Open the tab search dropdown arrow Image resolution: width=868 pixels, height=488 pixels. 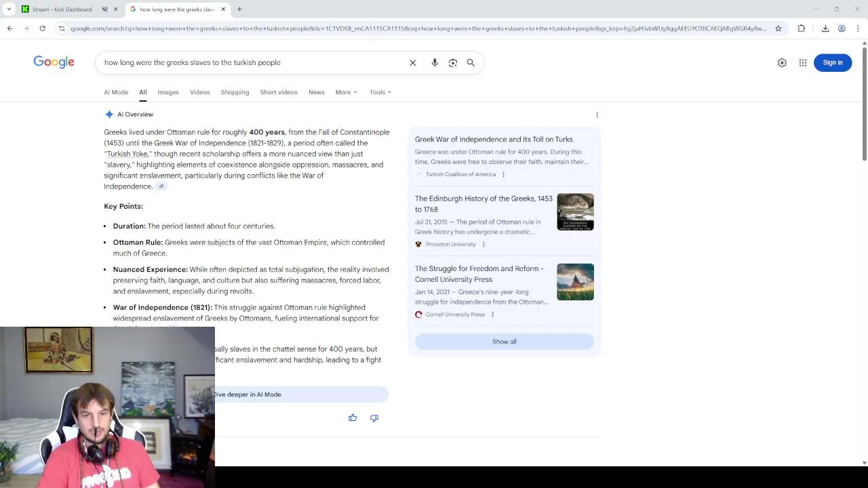point(9,9)
